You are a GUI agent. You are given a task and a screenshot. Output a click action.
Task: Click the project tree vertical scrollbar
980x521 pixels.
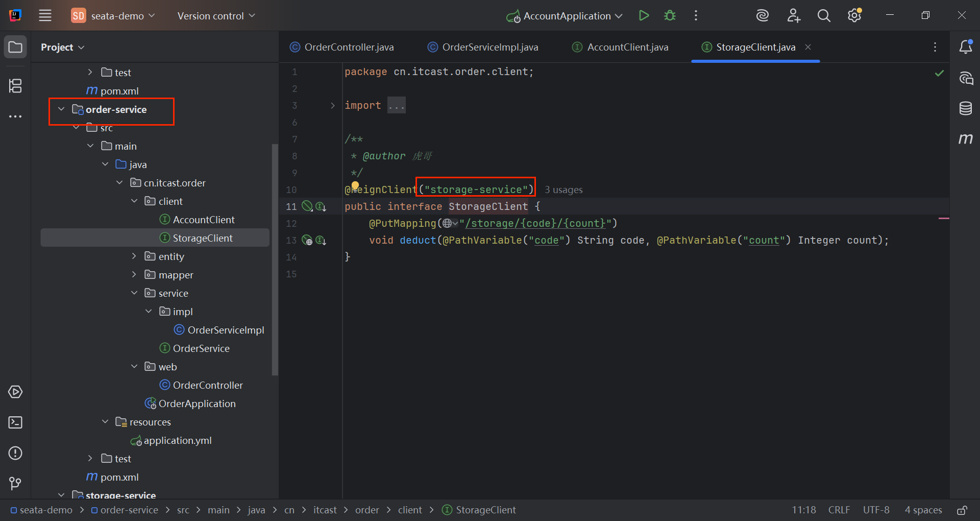point(275,259)
